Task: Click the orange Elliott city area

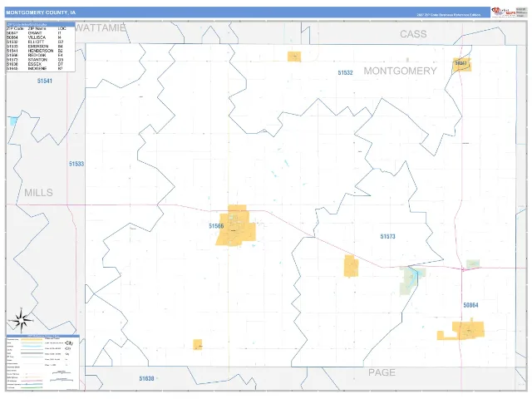Action: (294, 57)
